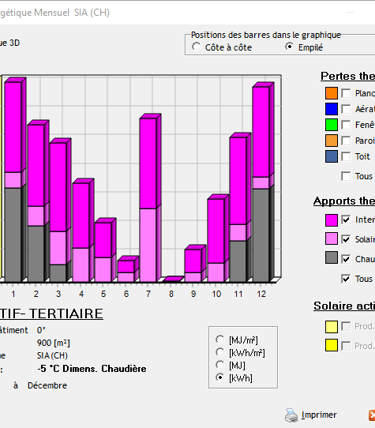
Task: Click the Imprimer button label
Action: [319, 415]
